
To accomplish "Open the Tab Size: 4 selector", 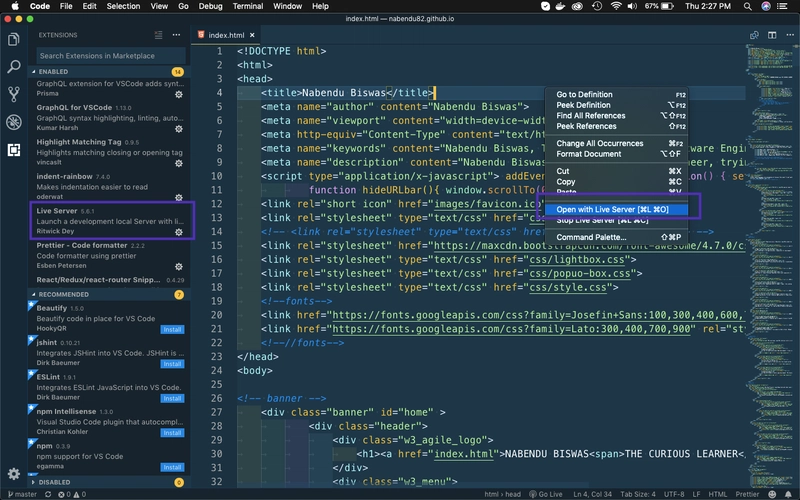I will pyautogui.click(x=638, y=494).
